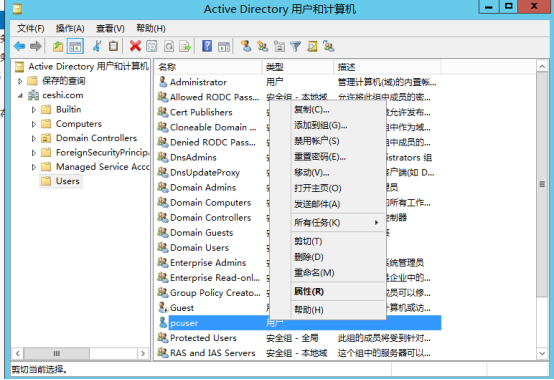Expand the ForeignSecurityPrincipals node
Image resolution: width=554 pixels, height=380 pixels.
(x=34, y=153)
